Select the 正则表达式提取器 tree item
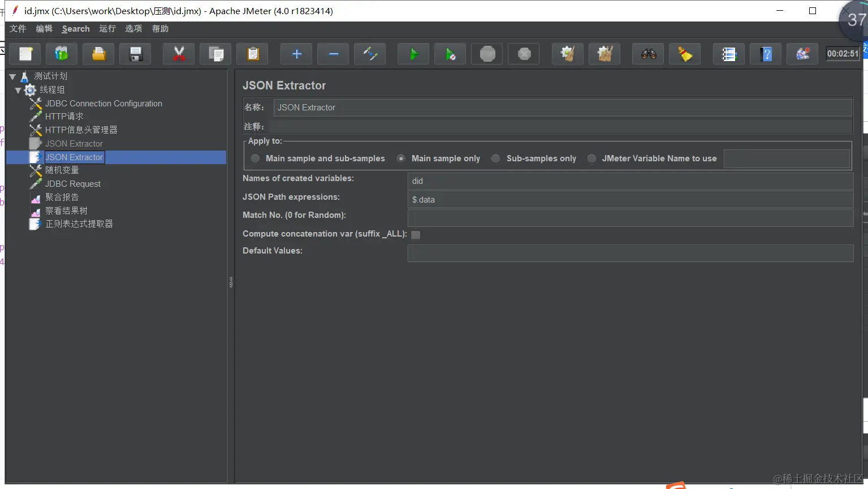 (x=79, y=224)
